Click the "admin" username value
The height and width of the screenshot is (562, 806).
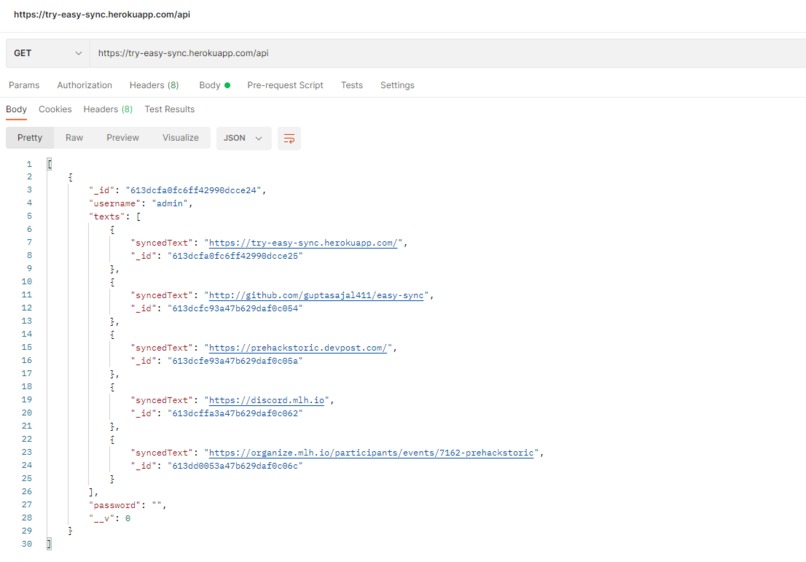[x=170, y=204]
